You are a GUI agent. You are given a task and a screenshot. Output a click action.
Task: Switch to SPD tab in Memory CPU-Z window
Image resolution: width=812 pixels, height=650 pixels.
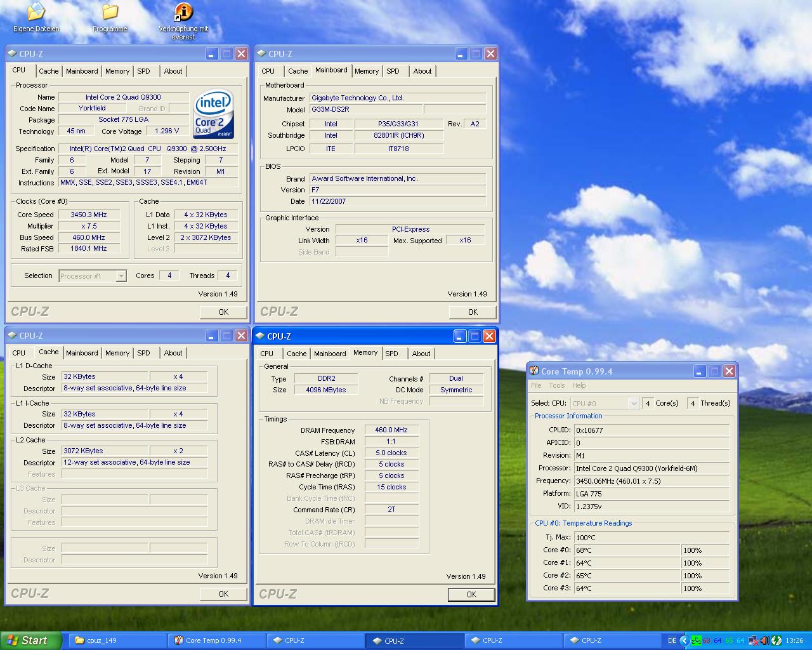point(392,354)
